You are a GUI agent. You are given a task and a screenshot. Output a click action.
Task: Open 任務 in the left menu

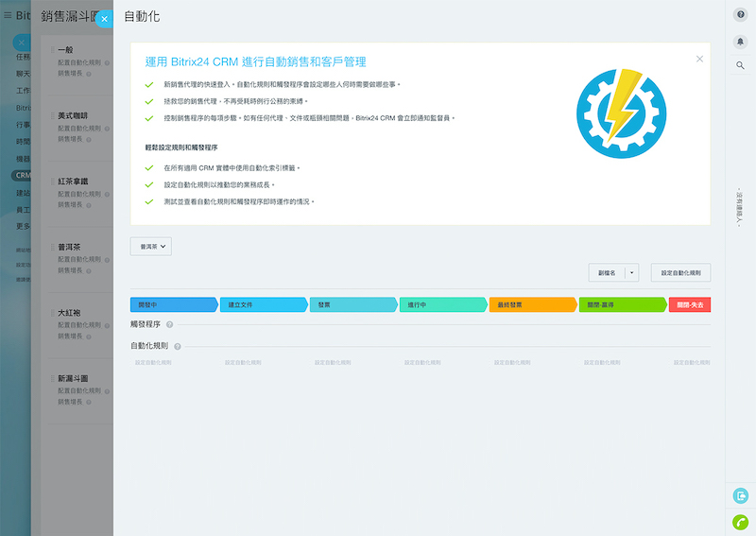(23, 57)
